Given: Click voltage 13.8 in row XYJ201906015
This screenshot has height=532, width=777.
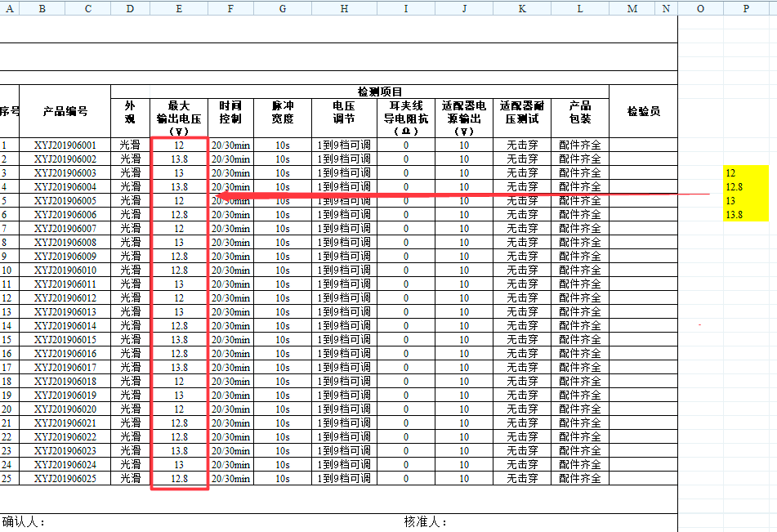Looking at the screenshot, I should pyautogui.click(x=179, y=340).
